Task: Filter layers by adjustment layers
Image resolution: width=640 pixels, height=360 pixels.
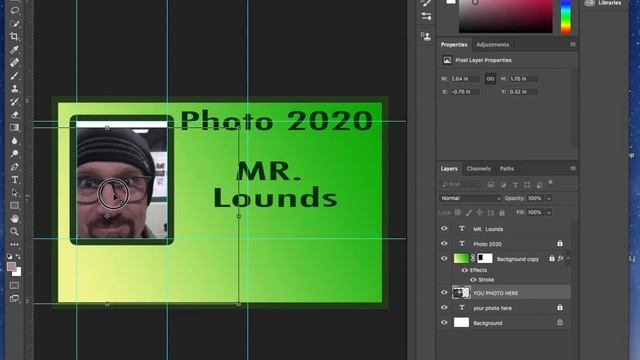Action: coord(503,184)
